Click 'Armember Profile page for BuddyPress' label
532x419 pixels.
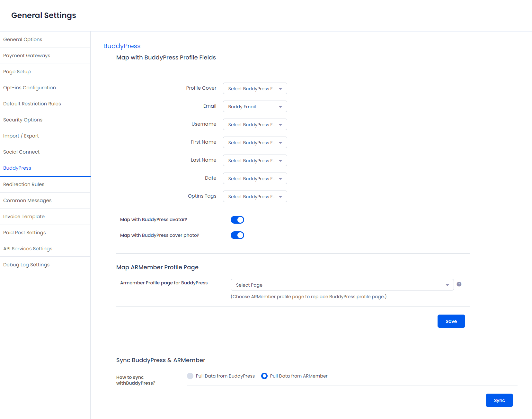tap(164, 283)
